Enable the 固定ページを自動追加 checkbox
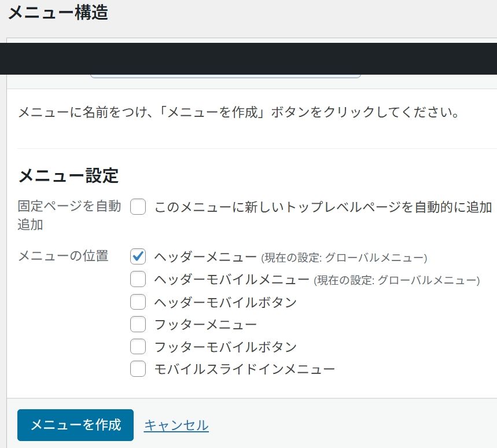The height and width of the screenshot is (448, 497). tap(138, 206)
